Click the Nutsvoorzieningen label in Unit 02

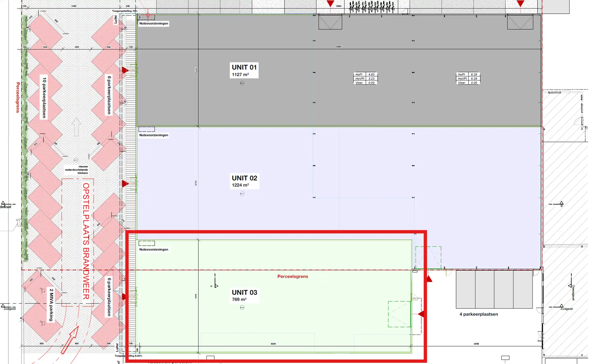pyautogui.click(x=154, y=135)
